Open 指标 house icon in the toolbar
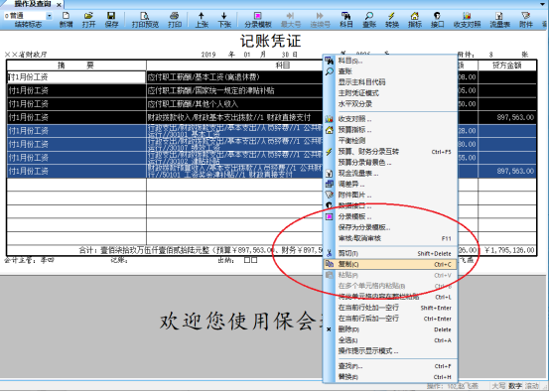Screen dimensions: 549x392 pyautogui.click(x=415, y=20)
